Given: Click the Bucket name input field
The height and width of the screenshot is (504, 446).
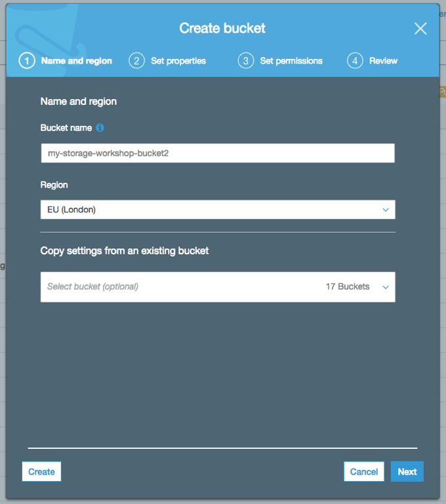Looking at the screenshot, I should pos(218,153).
